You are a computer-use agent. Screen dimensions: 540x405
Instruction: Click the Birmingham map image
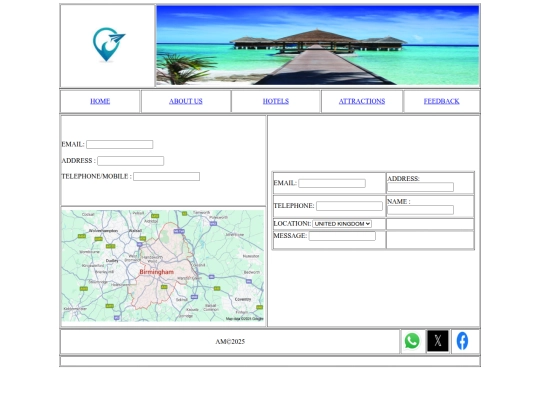click(163, 266)
